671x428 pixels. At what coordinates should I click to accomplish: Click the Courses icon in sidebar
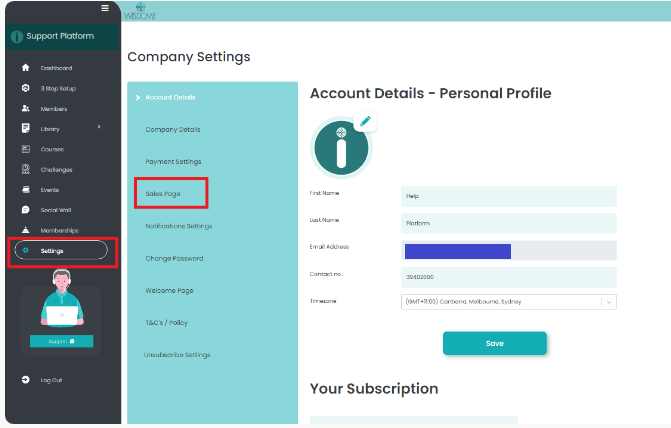pos(25,149)
